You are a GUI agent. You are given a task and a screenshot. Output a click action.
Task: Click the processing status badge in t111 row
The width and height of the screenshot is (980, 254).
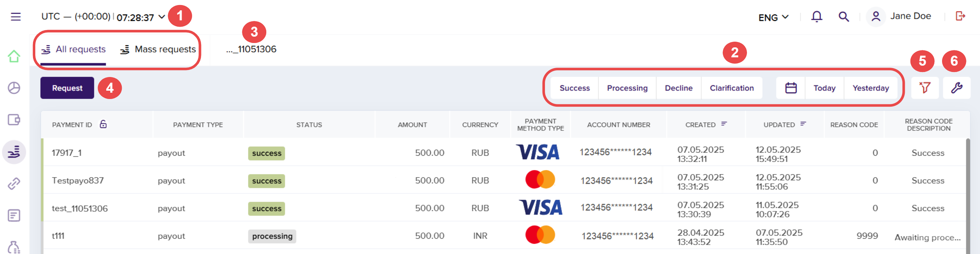pyautogui.click(x=272, y=236)
